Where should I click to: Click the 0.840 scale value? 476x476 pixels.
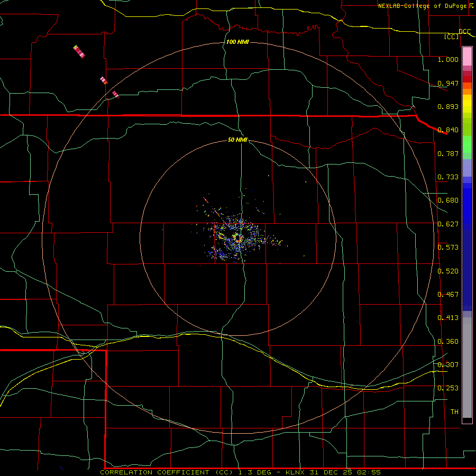pos(448,130)
